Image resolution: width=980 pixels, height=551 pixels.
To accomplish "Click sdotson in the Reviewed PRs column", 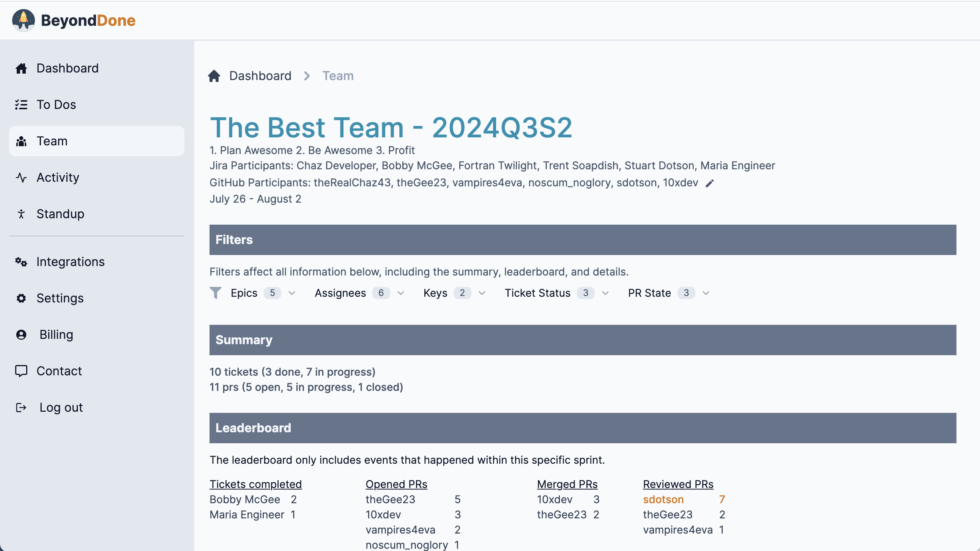I will [x=663, y=499].
